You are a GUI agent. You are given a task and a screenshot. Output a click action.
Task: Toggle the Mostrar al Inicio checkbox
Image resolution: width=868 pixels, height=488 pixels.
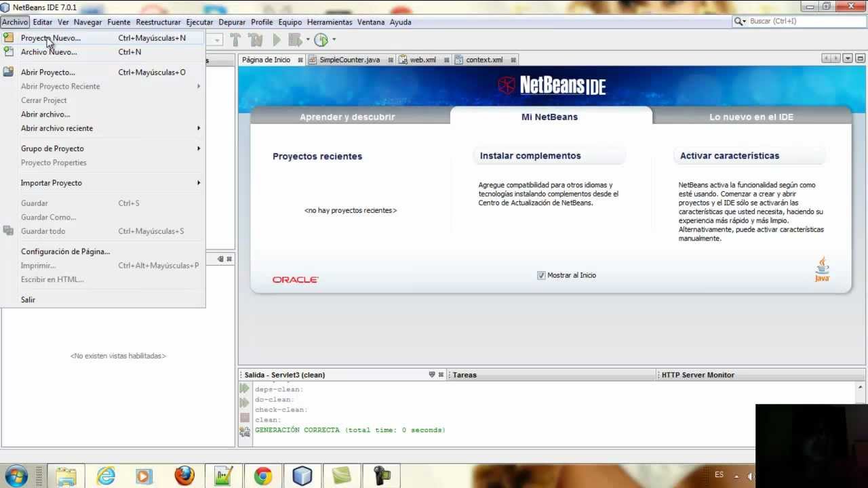[x=541, y=275]
